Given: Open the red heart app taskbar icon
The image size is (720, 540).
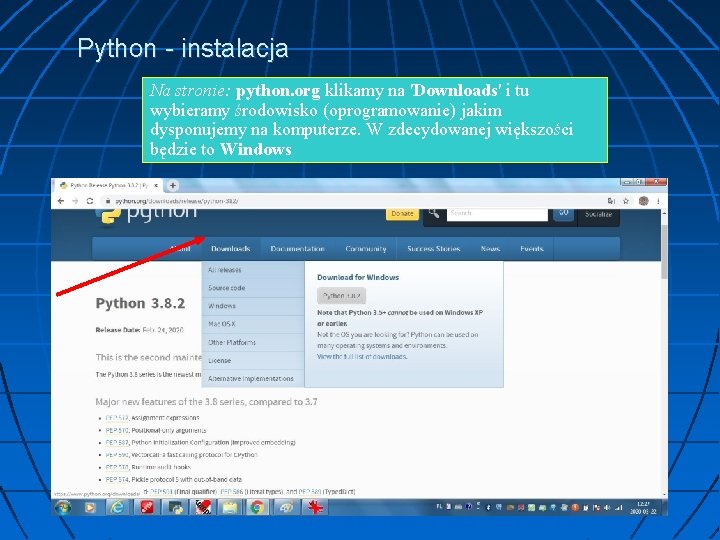Looking at the screenshot, I should pos(202,507).
